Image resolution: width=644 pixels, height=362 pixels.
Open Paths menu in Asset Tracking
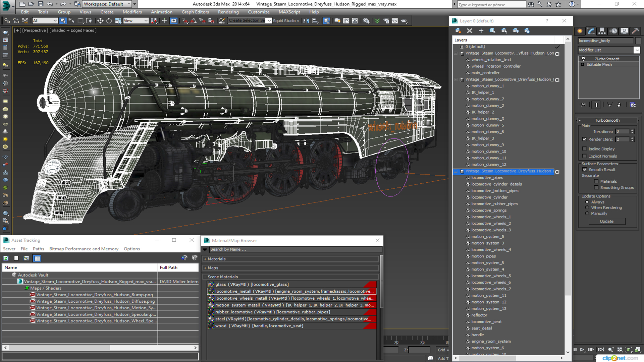[x=39, y=249]
